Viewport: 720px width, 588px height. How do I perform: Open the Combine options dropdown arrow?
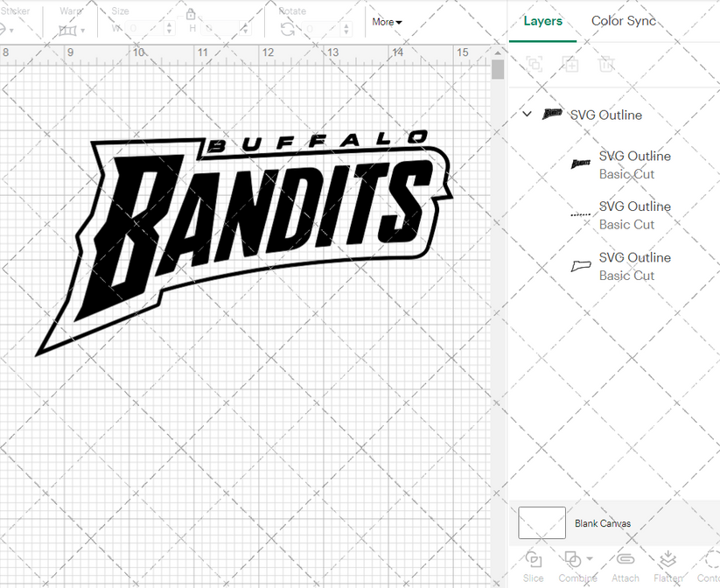click(x=588, y=558)
